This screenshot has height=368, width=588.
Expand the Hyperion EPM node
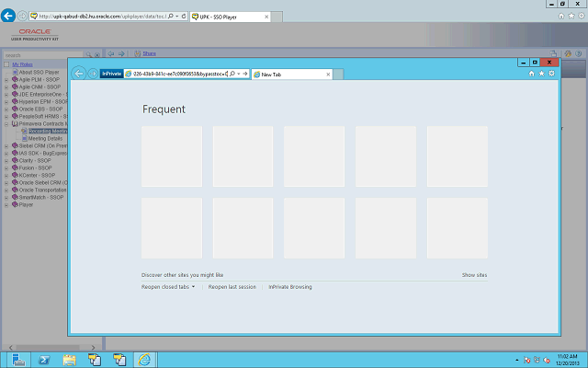pos(6,102)
